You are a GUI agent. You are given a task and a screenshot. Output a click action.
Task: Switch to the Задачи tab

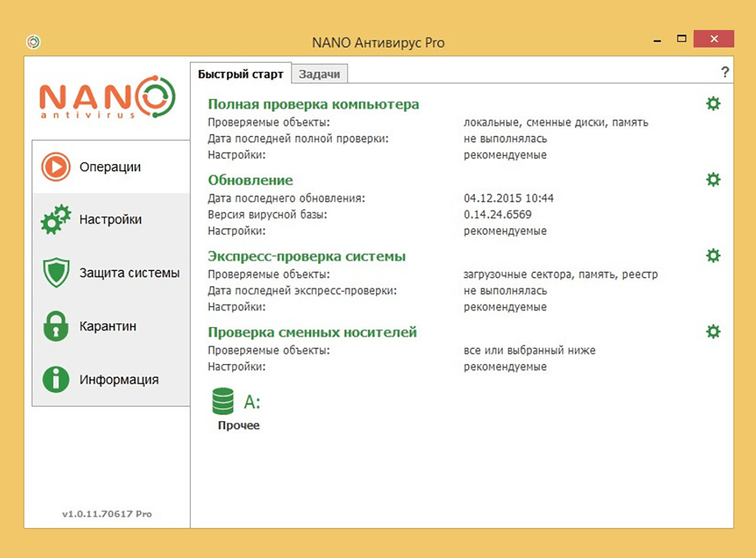(319, 74)
